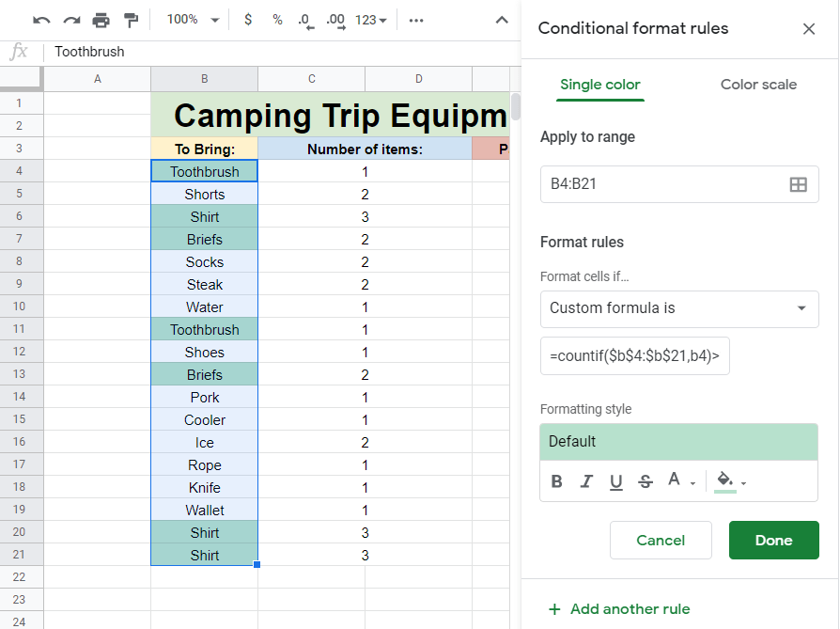Click the Done button
This screenshot has height=629, width=840.
click(773, 541)
